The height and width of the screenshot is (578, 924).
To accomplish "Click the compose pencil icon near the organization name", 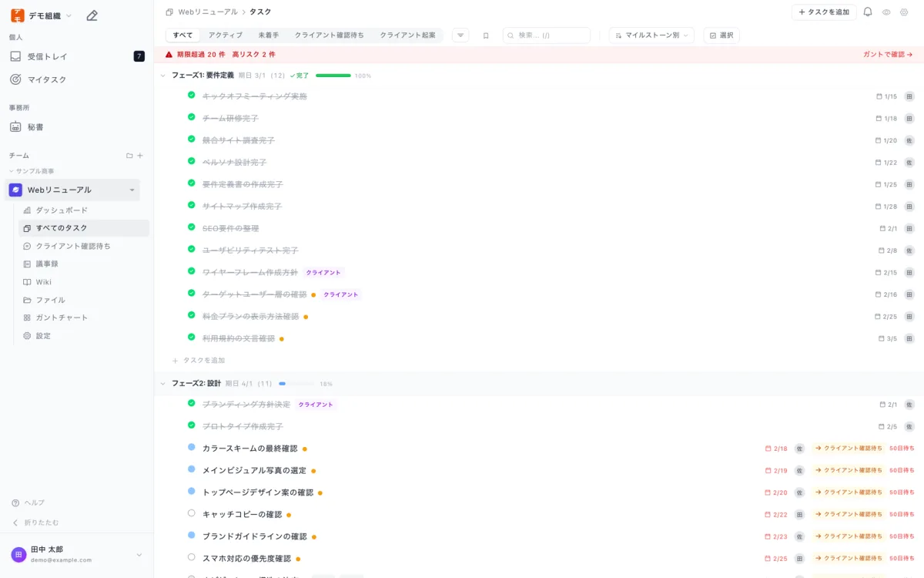I will (x=92, y=15).
